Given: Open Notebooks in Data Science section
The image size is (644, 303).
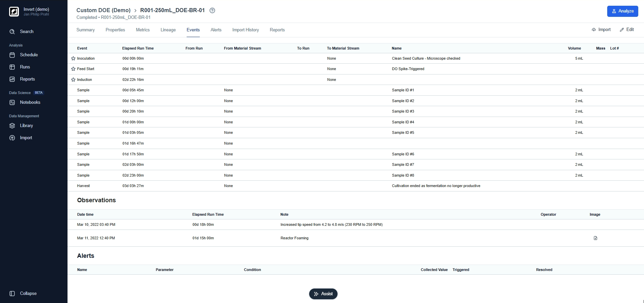Looking at the screenshot, I should pyautogui.click(x=30, y=102).
